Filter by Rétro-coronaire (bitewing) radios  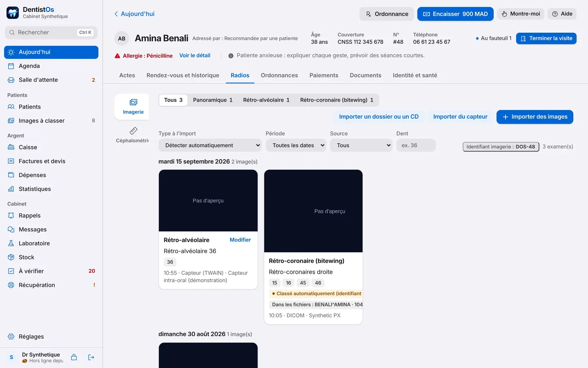pos(337,100)
